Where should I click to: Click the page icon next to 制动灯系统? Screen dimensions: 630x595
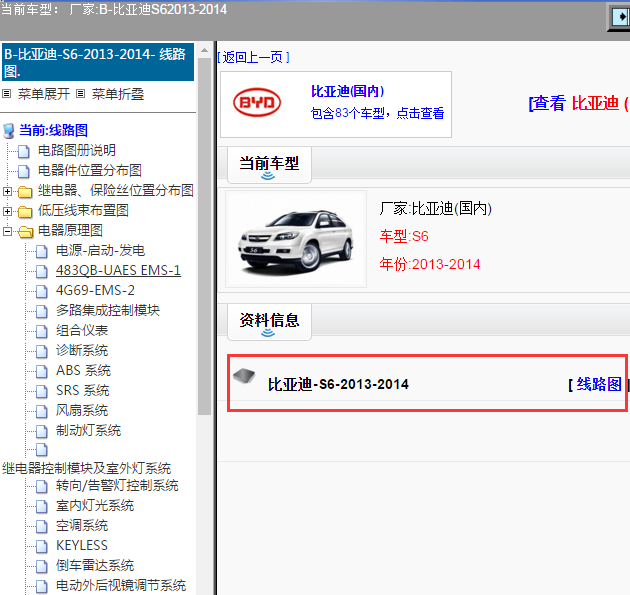tap(42, 431)
